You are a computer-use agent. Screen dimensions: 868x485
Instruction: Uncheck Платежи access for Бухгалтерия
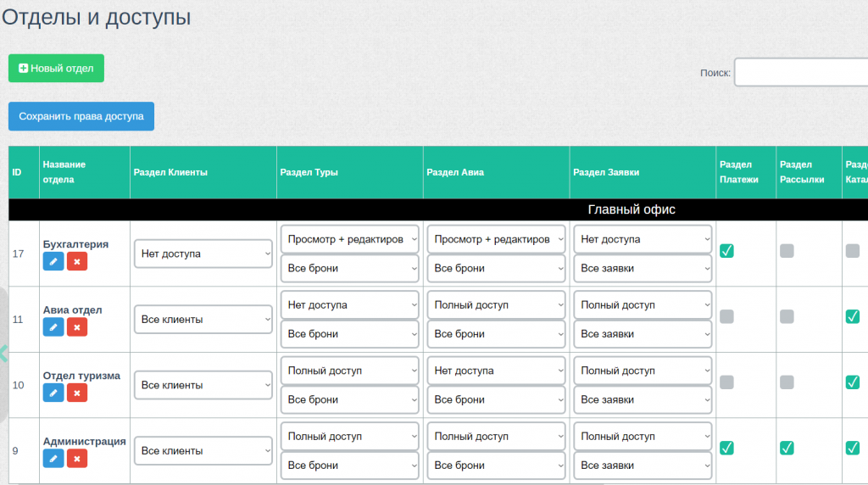click(726, 251)
